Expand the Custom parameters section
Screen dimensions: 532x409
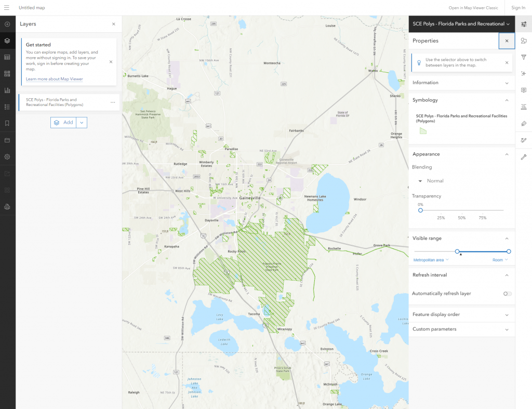[461, 329]
